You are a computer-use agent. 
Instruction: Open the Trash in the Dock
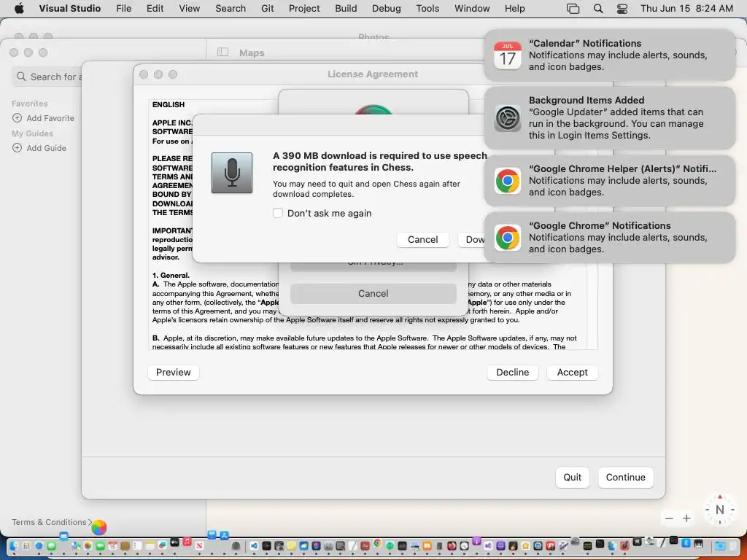732,546
